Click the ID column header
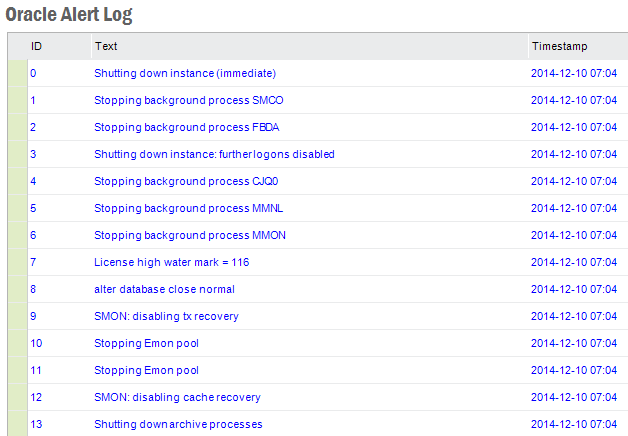The image size is (628, 436). pyautogui.click(x=37, y=46)
